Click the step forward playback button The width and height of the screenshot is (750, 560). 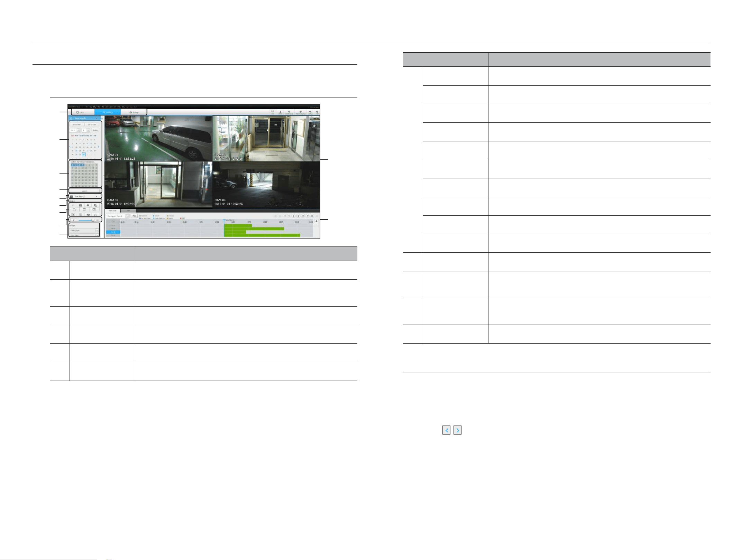[303, 216]
